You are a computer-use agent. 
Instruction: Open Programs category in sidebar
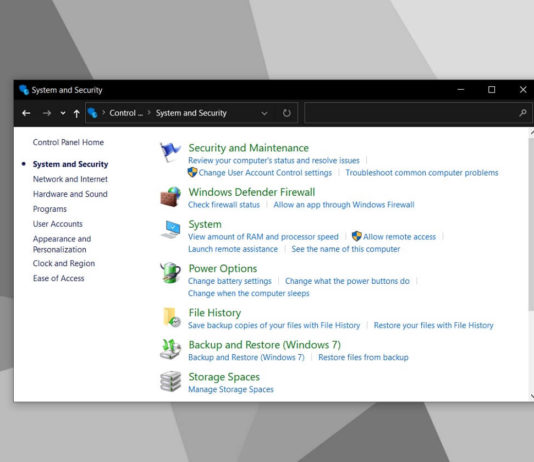tap(50, 209)
